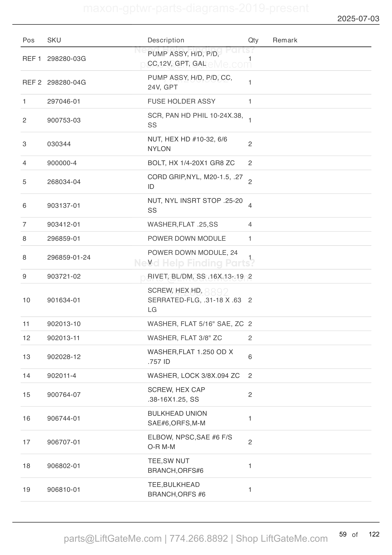Open the parts@LiftGateMe.com footer email link

pyautogui.click(x=113, y=539)
